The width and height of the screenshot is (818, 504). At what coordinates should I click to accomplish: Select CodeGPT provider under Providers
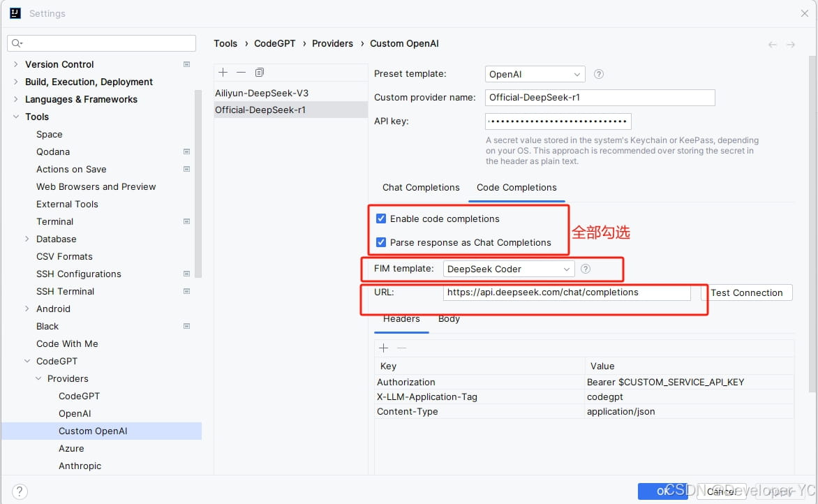pos(80,396)
